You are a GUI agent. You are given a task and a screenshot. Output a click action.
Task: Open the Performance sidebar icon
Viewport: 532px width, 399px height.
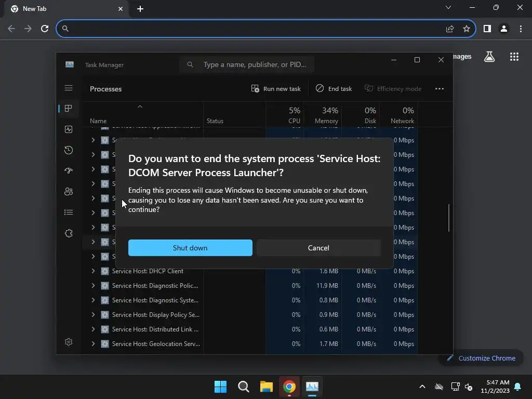pyautogui.click(x=69, y=129)
